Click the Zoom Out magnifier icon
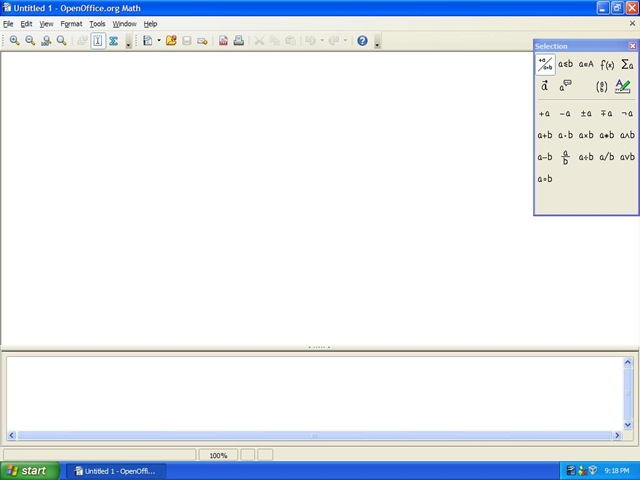 30,40
